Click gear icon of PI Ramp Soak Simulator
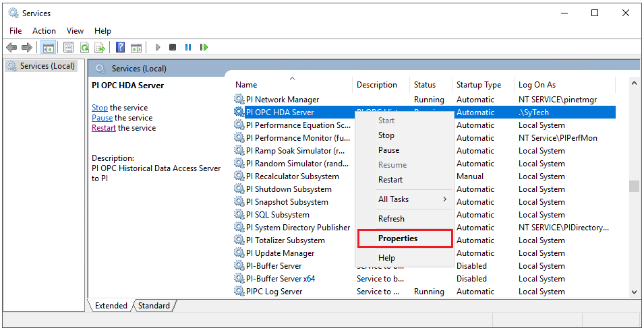Screen dimensions: 644x330 click(x=239, y=150)
